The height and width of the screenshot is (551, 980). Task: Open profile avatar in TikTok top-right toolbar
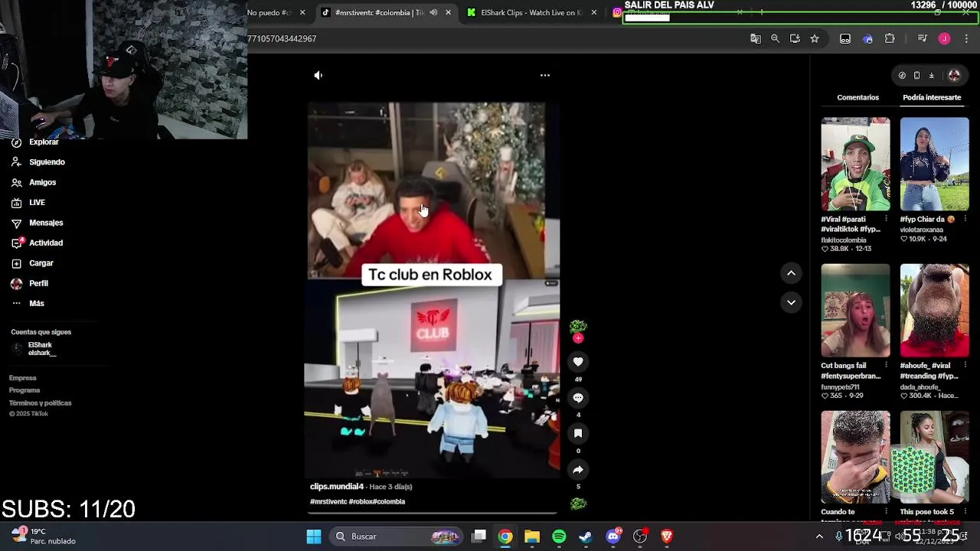[954, 75]
